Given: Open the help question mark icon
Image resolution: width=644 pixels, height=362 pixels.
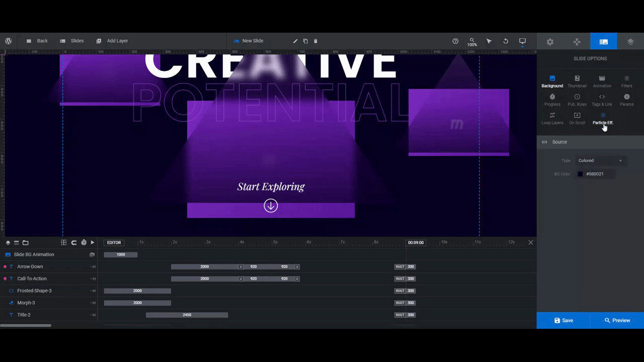Looking at the screenshot, I should [x=455, y=41].
